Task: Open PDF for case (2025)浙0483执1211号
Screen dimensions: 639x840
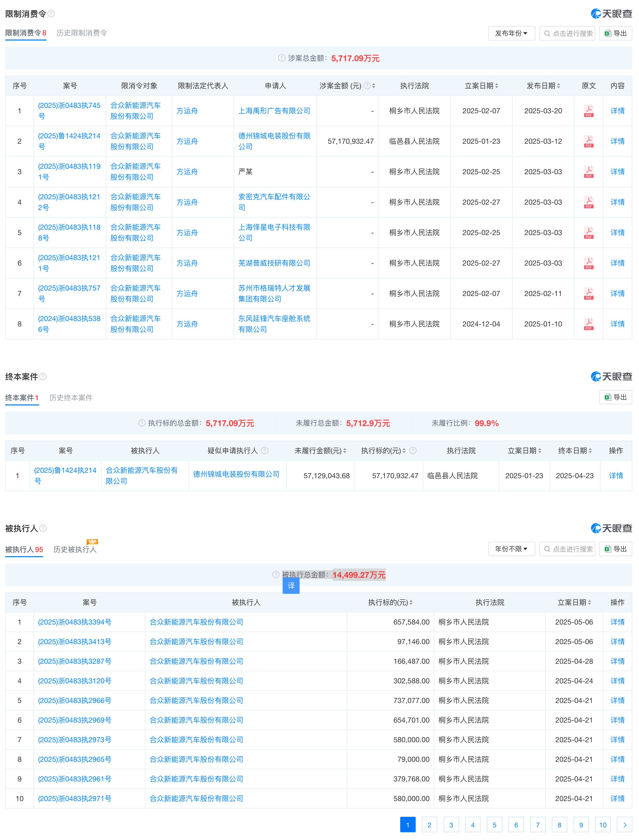Action: [588, 263]
